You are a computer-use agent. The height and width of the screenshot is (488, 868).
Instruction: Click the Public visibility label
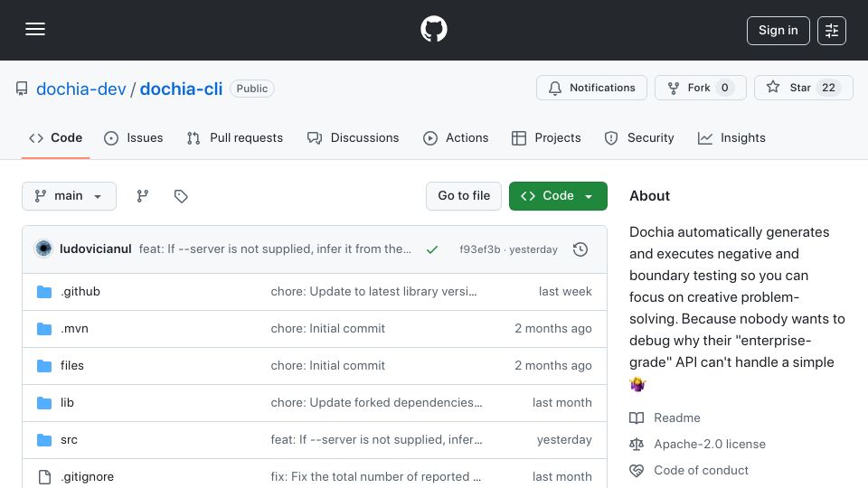point(252,89)
